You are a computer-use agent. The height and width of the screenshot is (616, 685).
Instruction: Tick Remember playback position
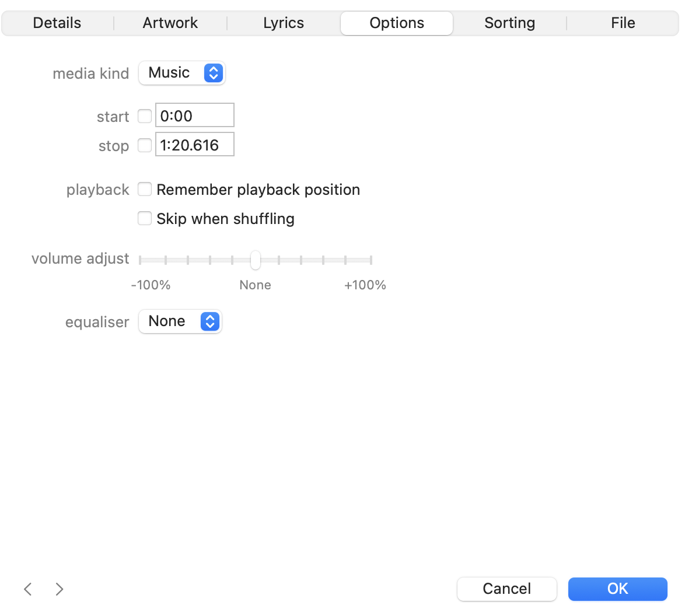point(145,190)
